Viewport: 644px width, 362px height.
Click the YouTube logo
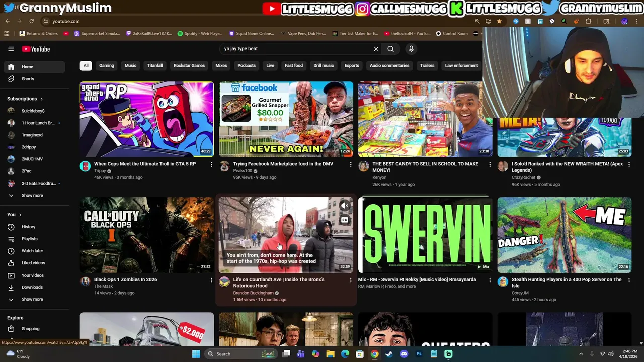tap(36, 49)
